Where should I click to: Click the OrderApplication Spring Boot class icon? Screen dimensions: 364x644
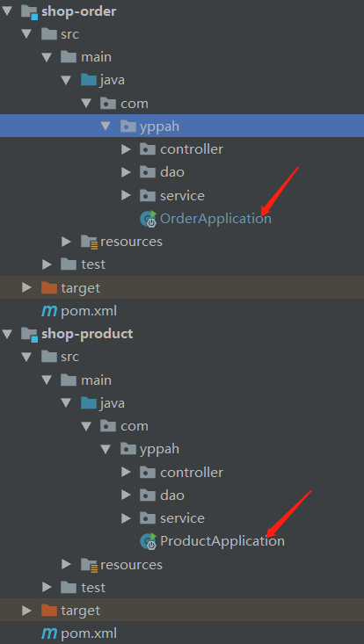tap(149, 219)
